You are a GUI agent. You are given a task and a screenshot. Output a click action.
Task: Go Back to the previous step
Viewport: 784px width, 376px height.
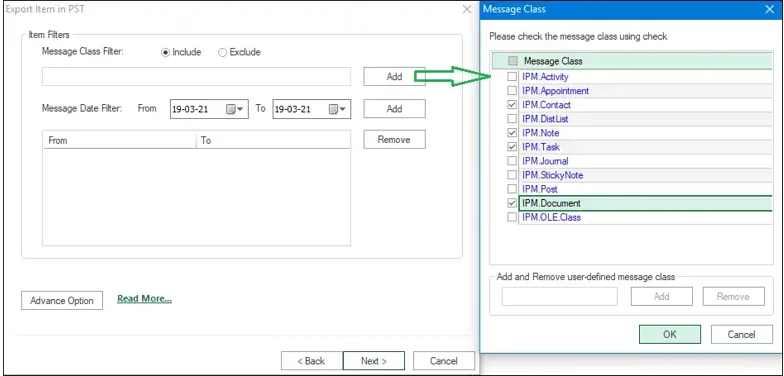[x=312, y=360]
